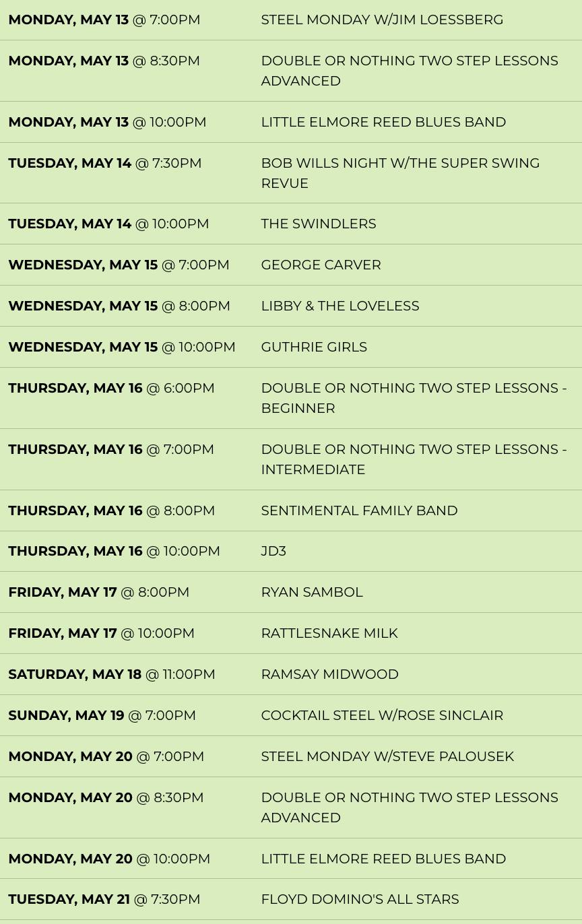The image size is (582, 924).
Task: Select the JD3 show
Action: [273, 551]
